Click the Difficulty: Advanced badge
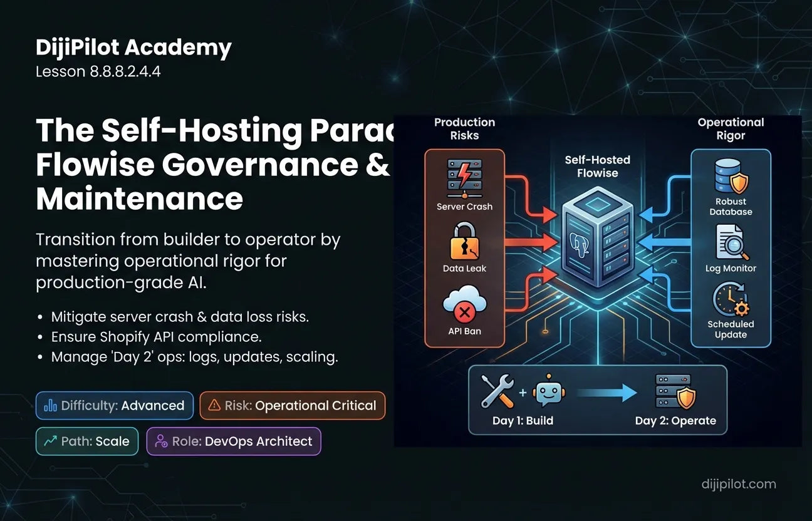Viewport: 812px width, 521px height. (x=114, y=406)
